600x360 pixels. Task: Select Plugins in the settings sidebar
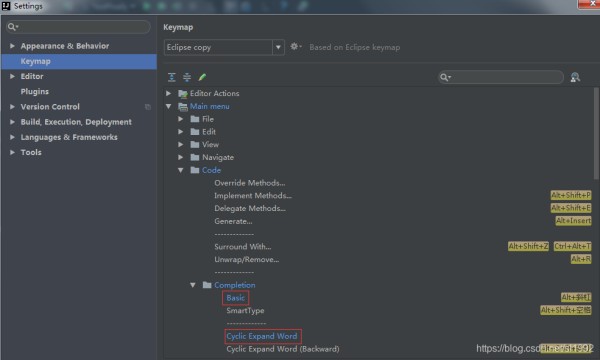[34, 91]
